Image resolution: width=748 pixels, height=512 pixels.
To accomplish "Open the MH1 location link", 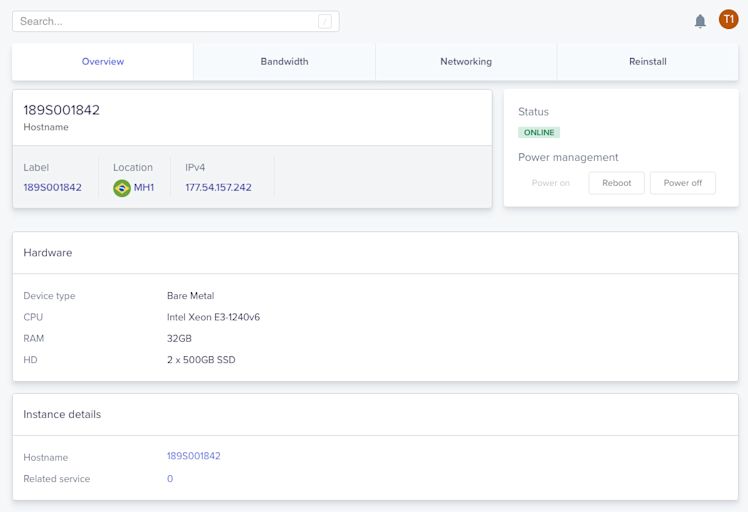I will point(144,188).
